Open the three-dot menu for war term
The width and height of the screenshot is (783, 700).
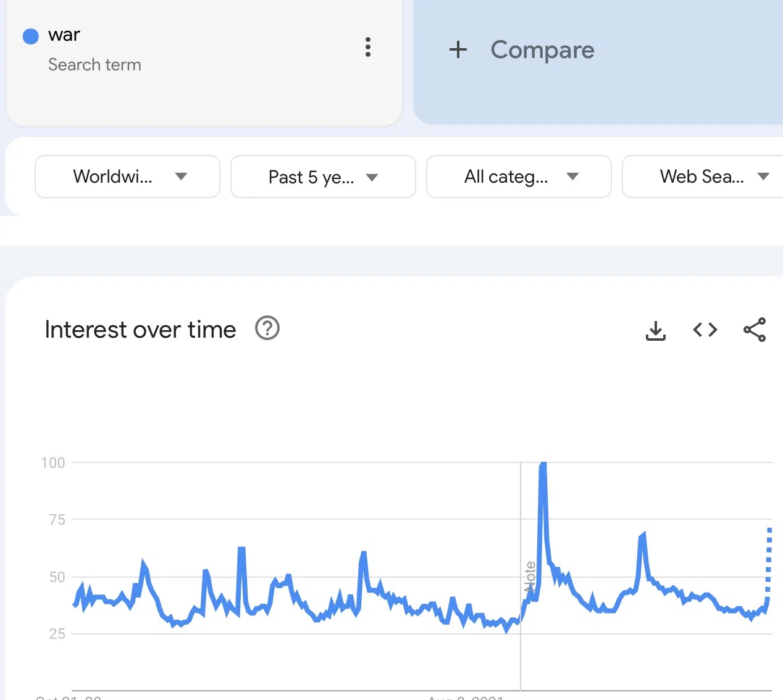pyautogui.click(x=368, y=47)
